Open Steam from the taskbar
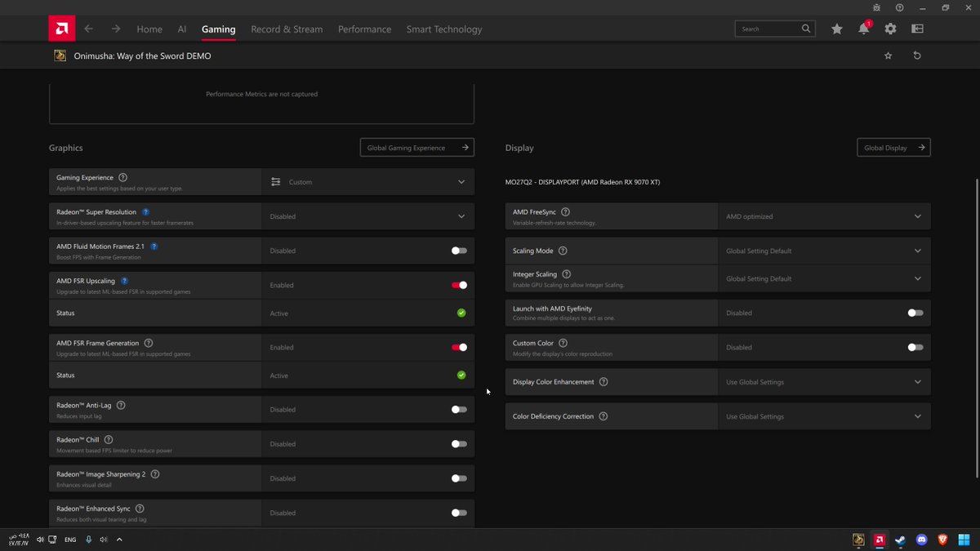 coord(901,540)
